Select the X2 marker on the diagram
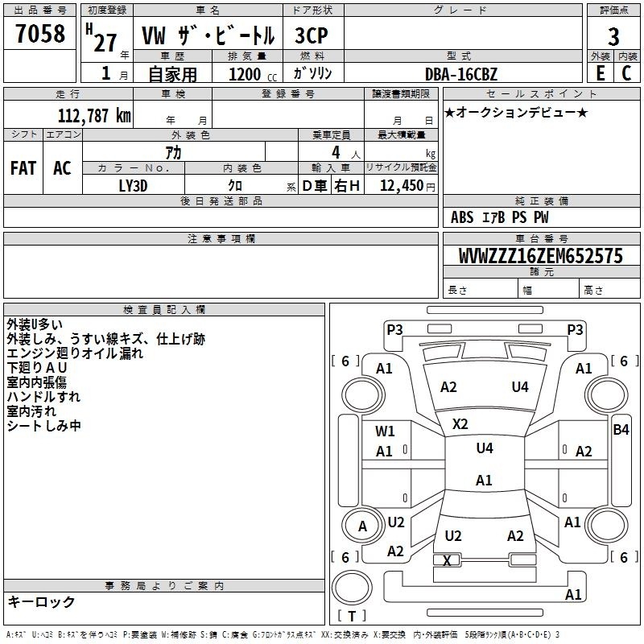 pyautogui.click(x=460, y=423)
